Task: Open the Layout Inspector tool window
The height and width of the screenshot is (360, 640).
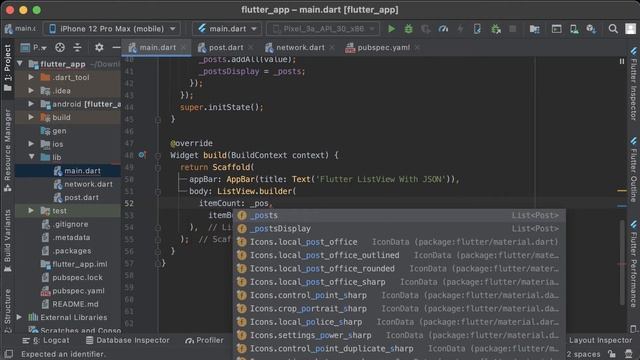Action: point(600,340)
